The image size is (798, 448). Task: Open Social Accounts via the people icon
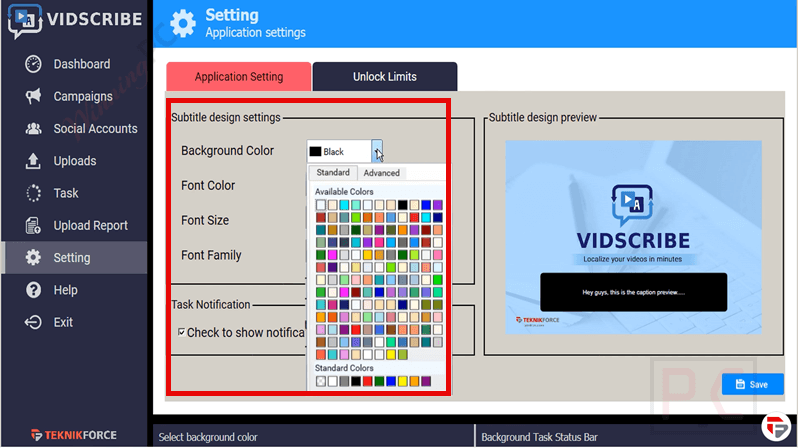point(33,128)
